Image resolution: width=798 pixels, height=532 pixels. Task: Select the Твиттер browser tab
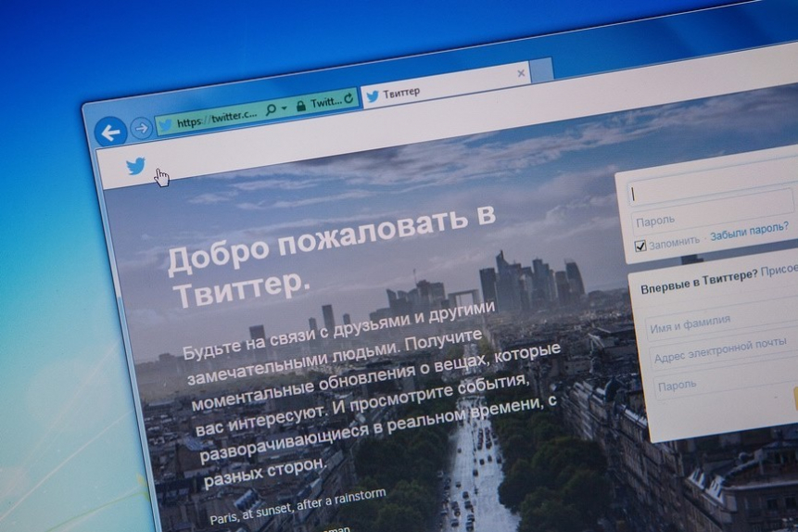click(x=445, y=85)
